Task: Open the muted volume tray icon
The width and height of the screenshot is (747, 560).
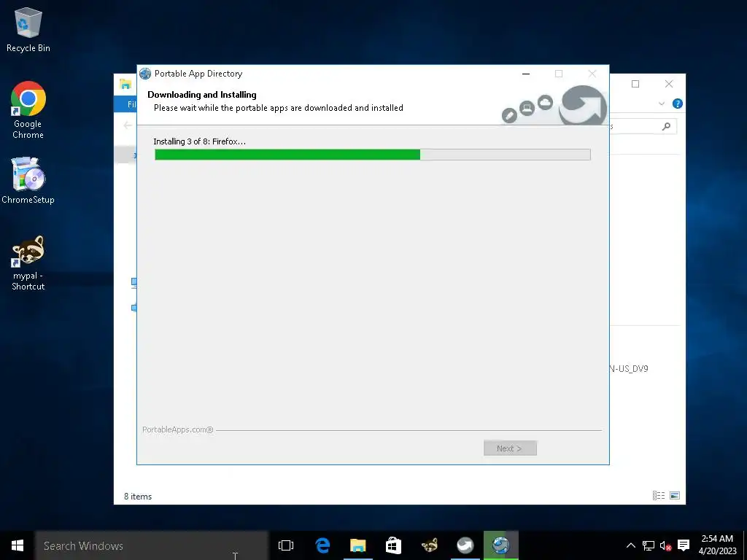Action: 665,545
